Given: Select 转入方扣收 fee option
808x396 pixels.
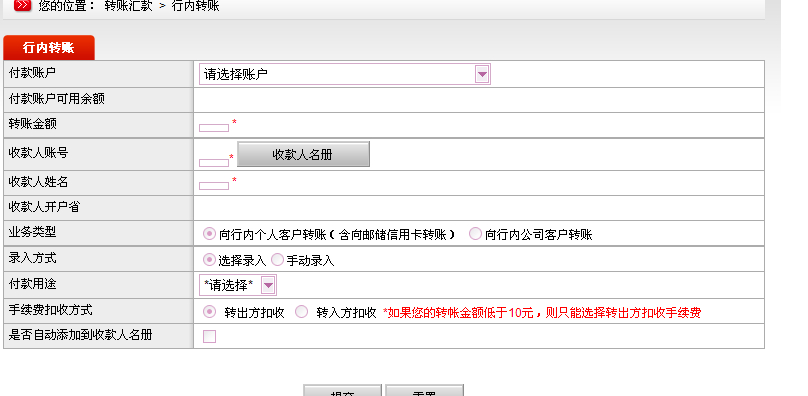Looking at the screenshot, I should pyautogui.click(x=301, y=312).
